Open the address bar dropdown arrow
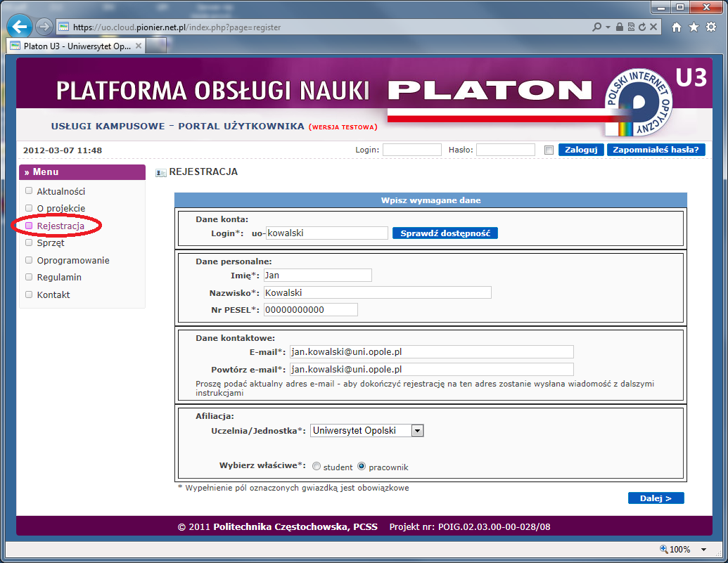 [608, 27]
